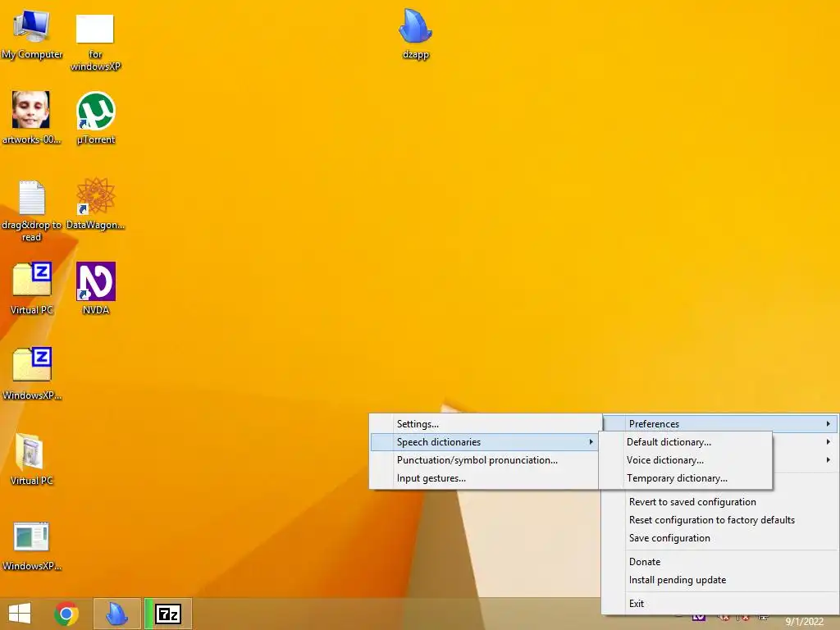Click the NVDA desktop shortcut
This screenshot has width=840, height=630.
coord(96,288)
